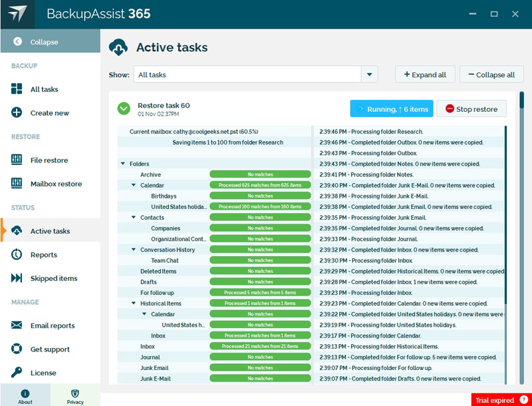The image size is (532, 406).
Task: Select the Deleted Items folder row
Action: pos(214,271)
